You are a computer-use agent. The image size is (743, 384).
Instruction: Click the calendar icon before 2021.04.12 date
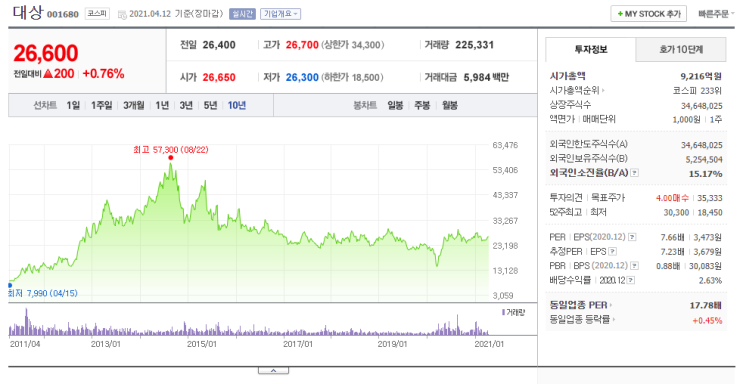pos(122,14)
